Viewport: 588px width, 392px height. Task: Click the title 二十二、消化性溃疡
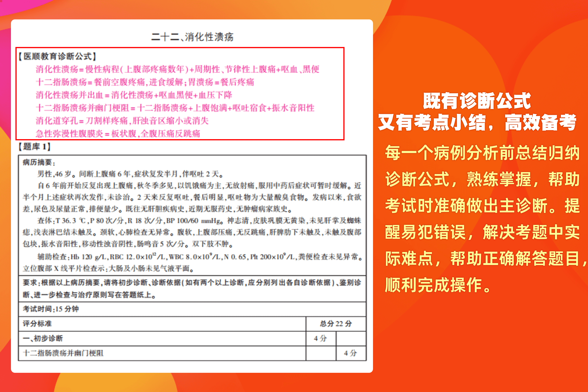click(x=192, y=37)
